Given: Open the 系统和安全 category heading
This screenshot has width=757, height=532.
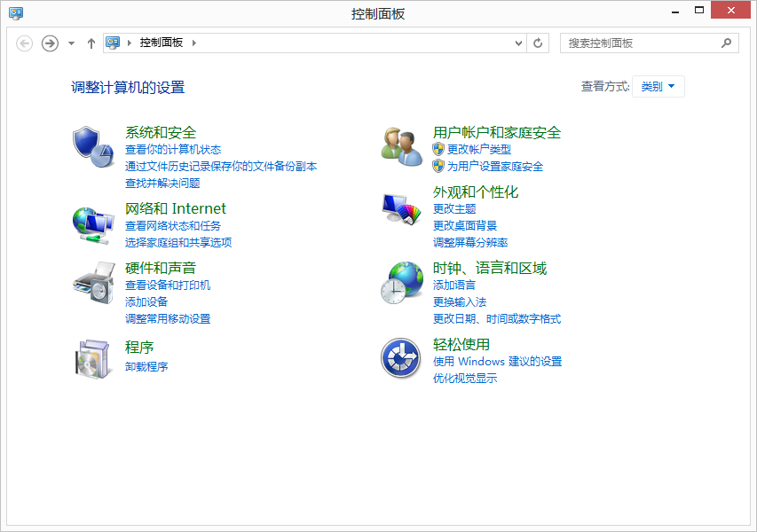Looking at the screenshot, I should (161, 132).
